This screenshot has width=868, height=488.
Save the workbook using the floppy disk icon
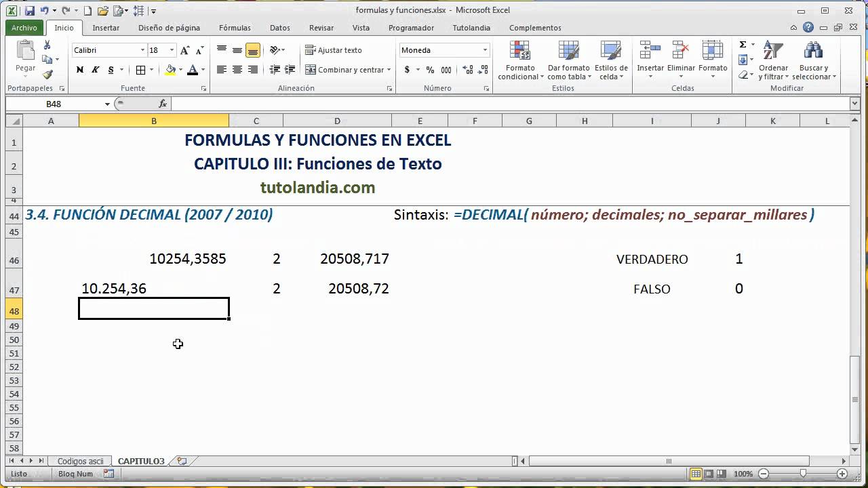coord(28,11)
